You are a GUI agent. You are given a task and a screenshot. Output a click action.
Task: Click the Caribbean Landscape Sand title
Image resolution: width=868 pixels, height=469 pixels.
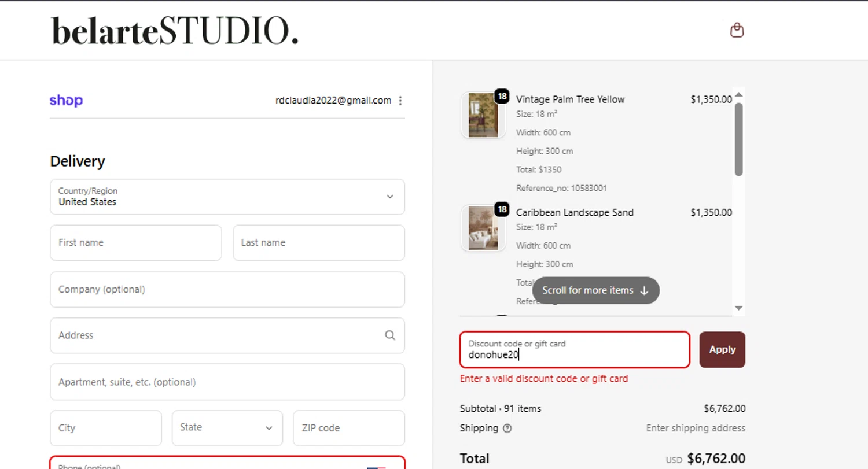click(575, 213)
